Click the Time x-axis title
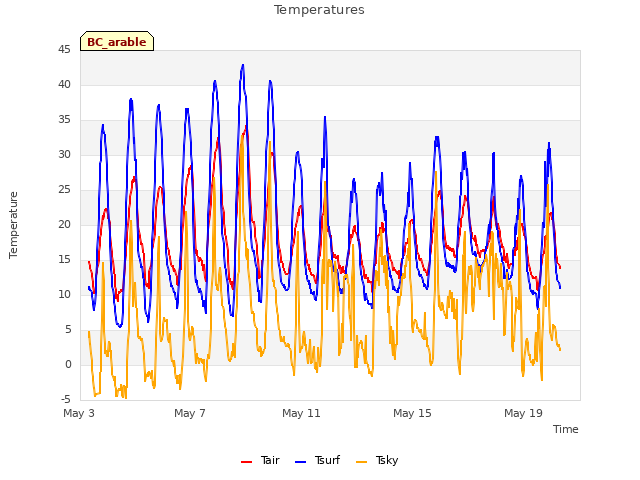This screenshot has height=480, width=640. tap(566, 429)
